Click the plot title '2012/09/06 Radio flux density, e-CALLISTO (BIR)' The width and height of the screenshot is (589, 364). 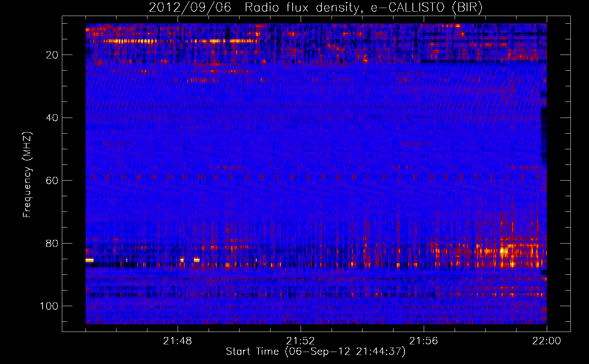pos(316,8)
